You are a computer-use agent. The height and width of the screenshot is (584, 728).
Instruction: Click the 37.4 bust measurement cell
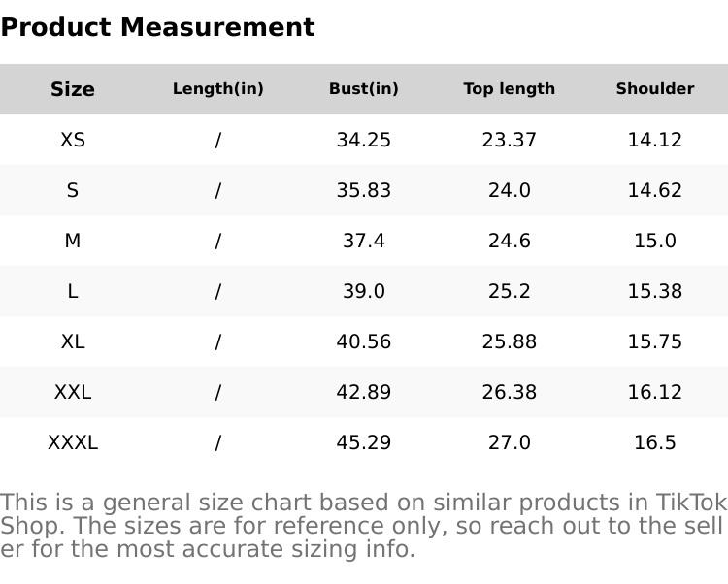(364, 241)
